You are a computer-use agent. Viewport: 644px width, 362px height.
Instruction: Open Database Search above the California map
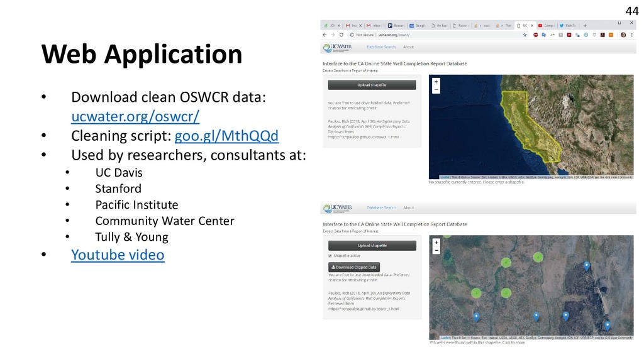(x=381, y=47)
